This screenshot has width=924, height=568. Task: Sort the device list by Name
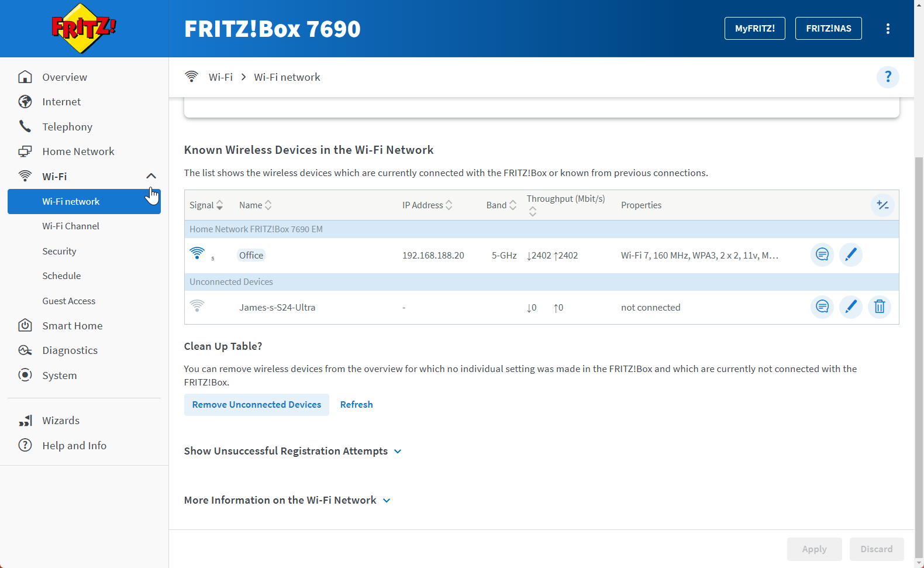[x=255, y=205]
